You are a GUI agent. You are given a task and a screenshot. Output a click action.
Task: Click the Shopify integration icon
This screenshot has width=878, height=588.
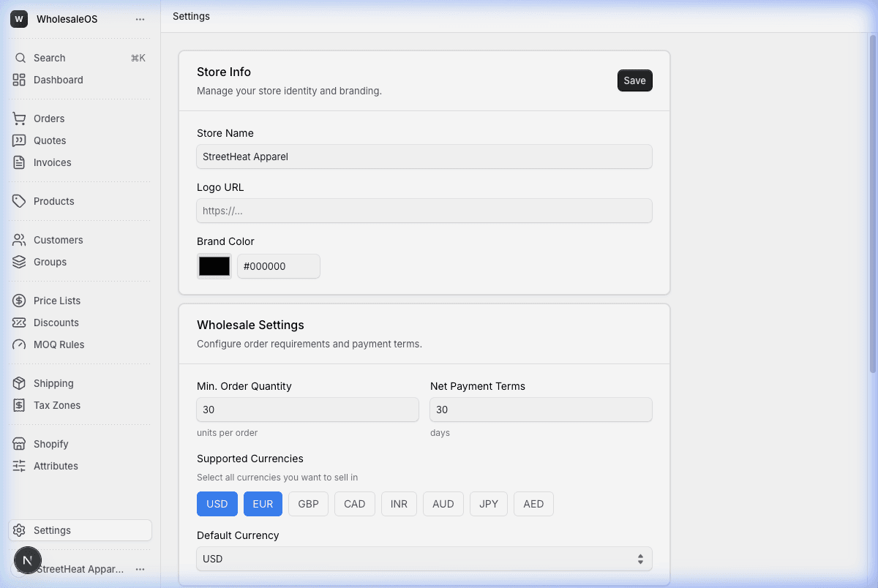click(x=22, y=444)
